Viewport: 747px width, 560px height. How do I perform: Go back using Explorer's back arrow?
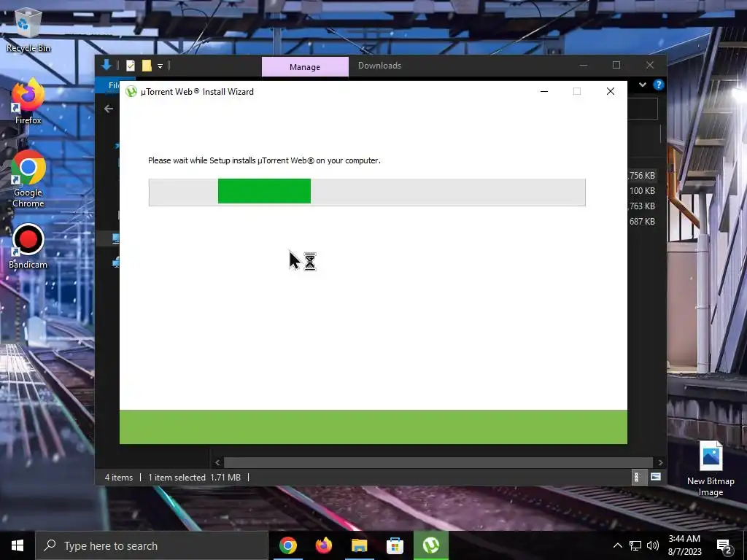[109, 109]
